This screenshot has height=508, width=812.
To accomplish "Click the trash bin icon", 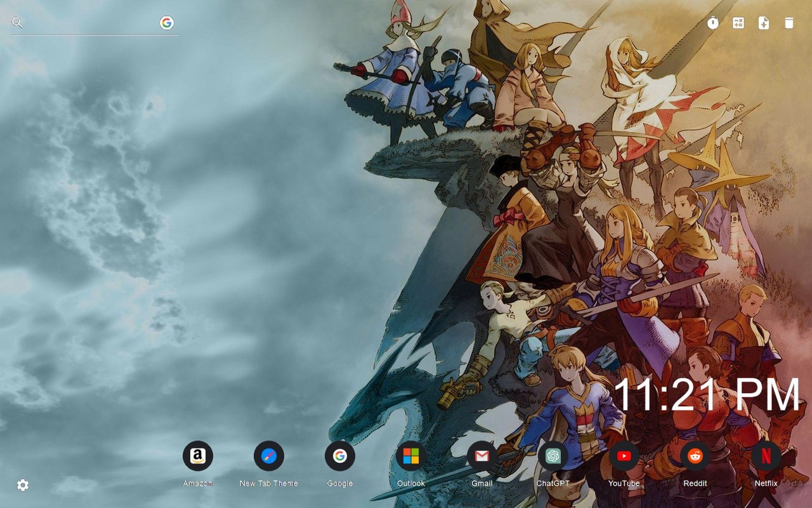I will [x=789, y=23].
